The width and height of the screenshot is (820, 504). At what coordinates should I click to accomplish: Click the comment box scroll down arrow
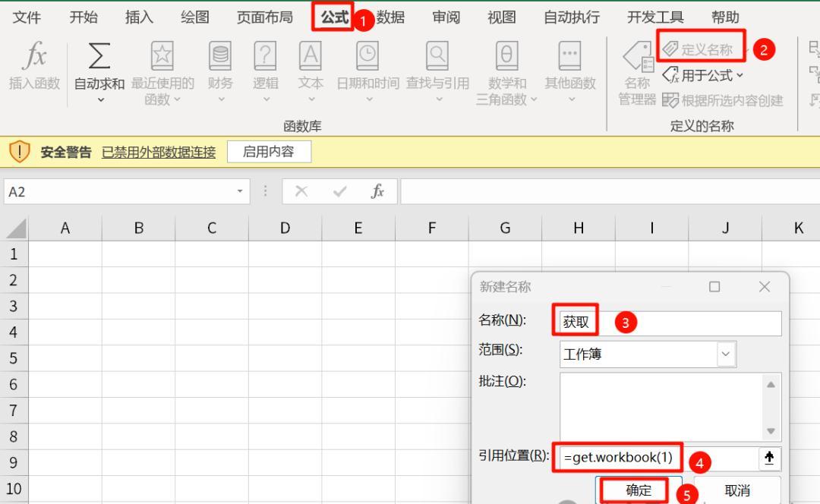tap(771, 431)
